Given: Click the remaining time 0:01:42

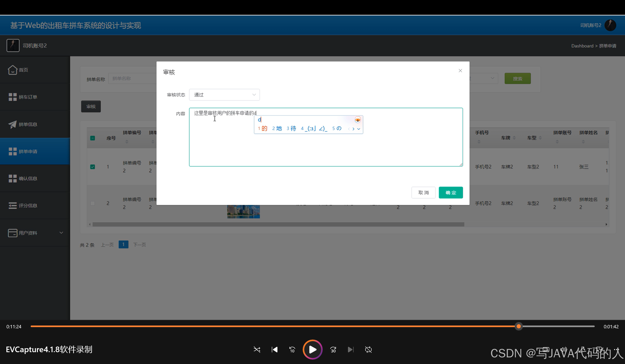Looking at the screenshot, I should click(611, 327).
